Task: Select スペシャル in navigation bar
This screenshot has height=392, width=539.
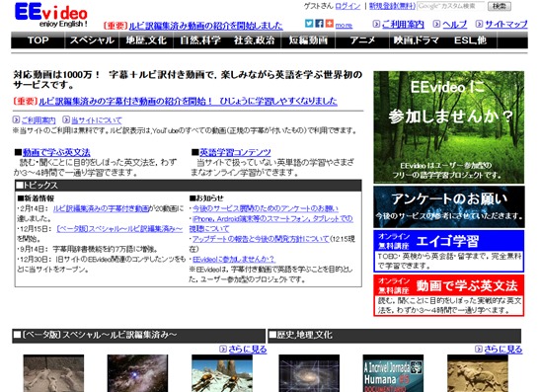Action: tap(92, 40)
